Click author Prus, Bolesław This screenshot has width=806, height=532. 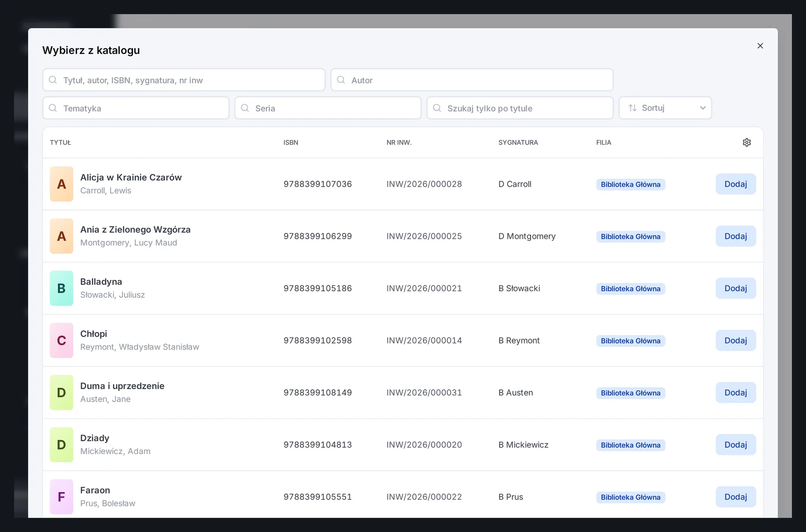[107, 503]
